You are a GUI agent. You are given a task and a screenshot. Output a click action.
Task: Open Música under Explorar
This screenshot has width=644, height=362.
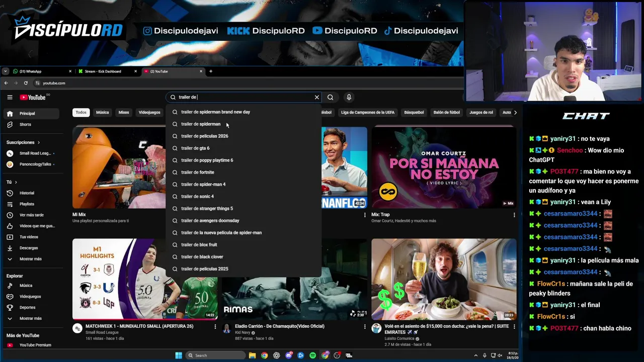(x=32, y=286)
